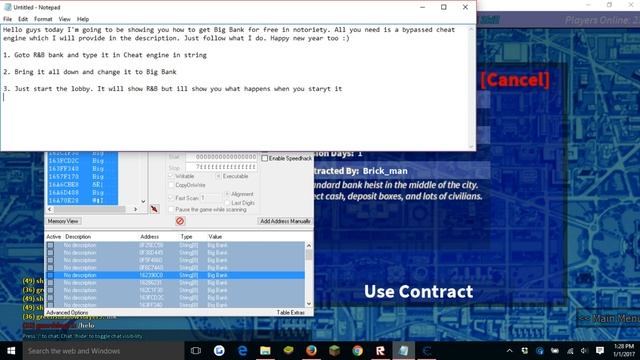
Task: Click the red no-entry clear-list icon in Cheat Engine
Action: point(180,221)
